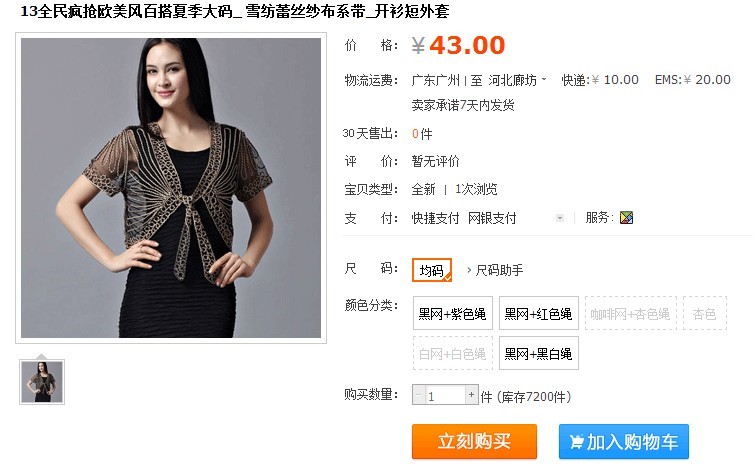Click the cart icon in 加入购物车
Viewport: 754px width, 475px height.
click(x=576, y=441)
